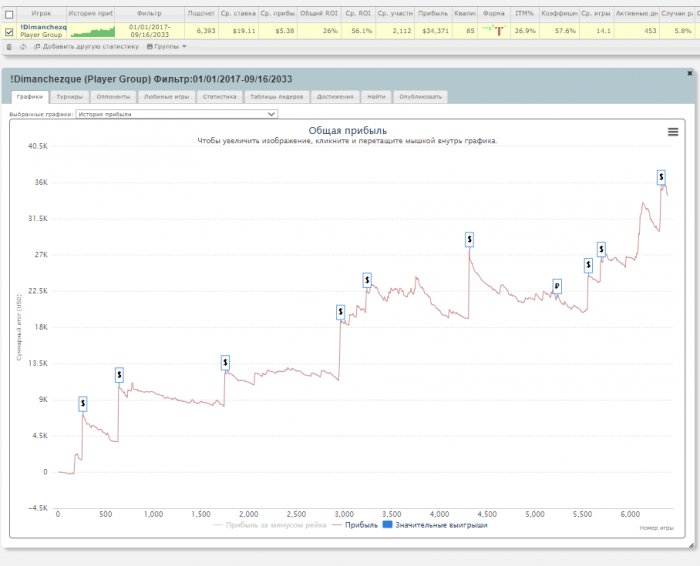
Task: Switch to the Турниры tab
Action: pyautogui.click(x=70, y=97)
